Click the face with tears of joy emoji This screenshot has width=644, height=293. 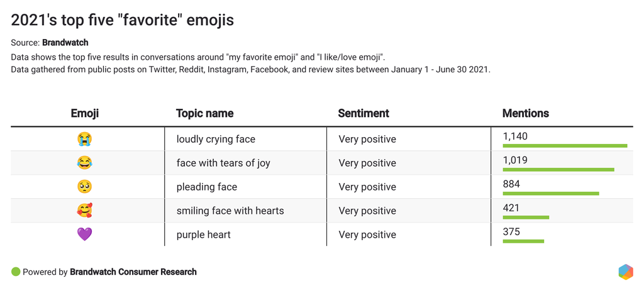[84, 163]
